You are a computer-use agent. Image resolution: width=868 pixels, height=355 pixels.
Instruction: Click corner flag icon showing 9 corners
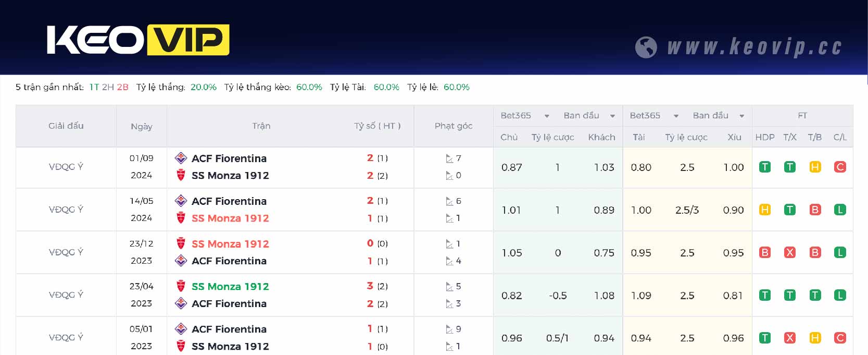[x=449, y=329]
